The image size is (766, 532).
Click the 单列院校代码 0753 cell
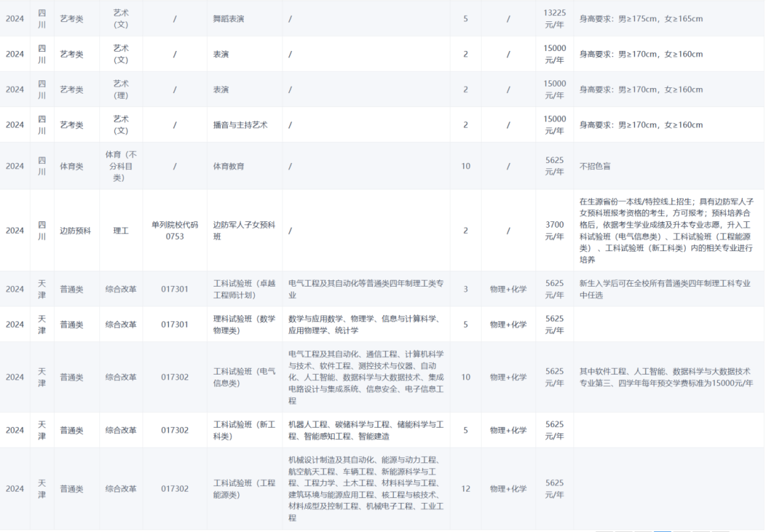(174, 231)
